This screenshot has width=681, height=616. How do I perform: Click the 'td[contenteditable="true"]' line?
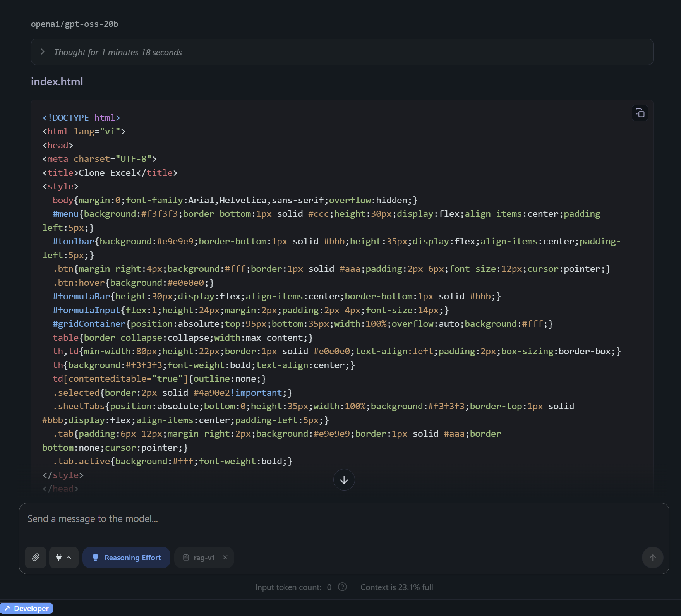[160, 379]
